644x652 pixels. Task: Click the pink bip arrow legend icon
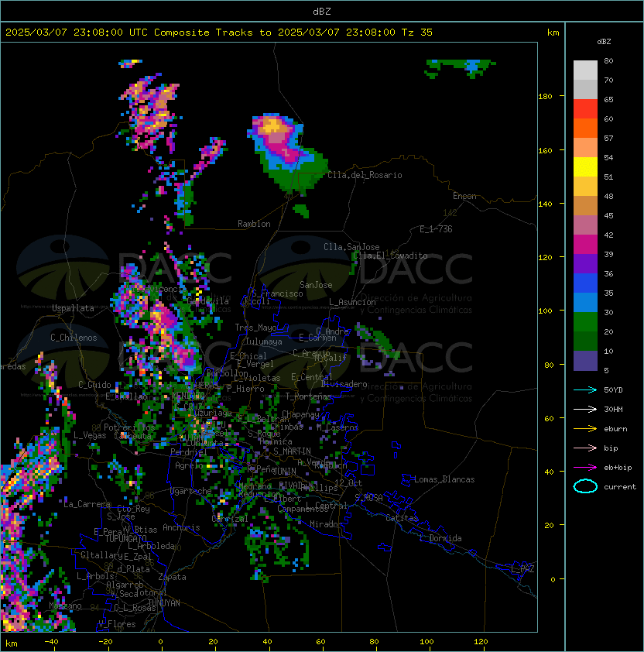tap(585, 448)
